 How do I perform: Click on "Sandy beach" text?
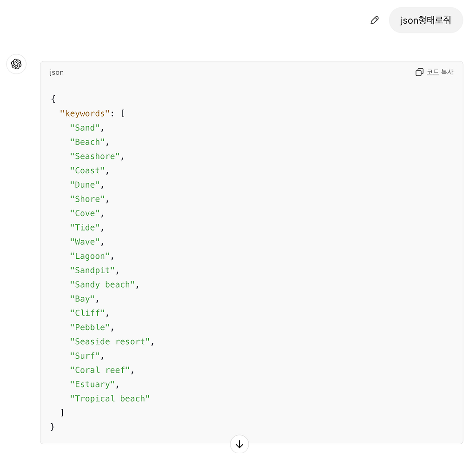(102, 285)
